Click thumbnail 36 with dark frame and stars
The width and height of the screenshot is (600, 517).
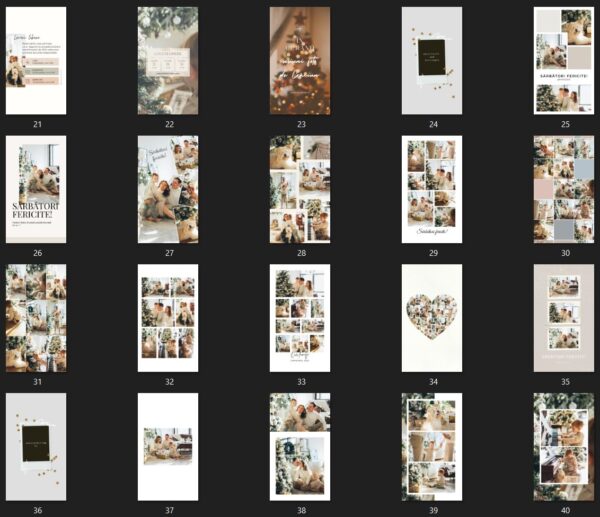tap(36, 446)
